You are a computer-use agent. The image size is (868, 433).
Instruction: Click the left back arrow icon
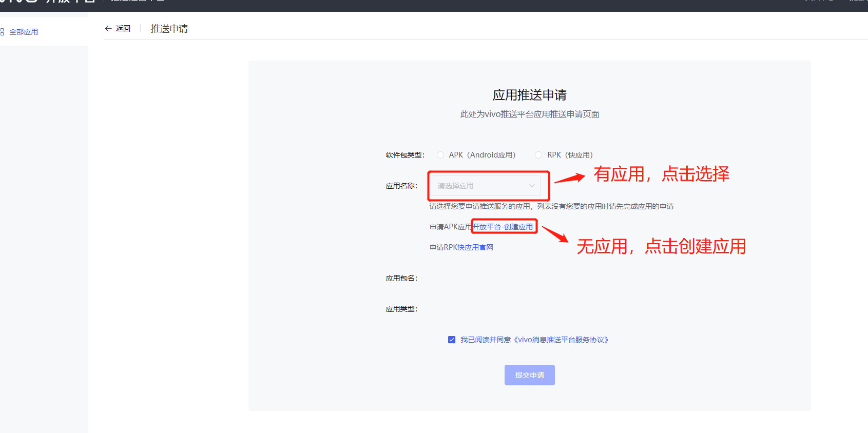pyautogui.click(x=108, y=29)
